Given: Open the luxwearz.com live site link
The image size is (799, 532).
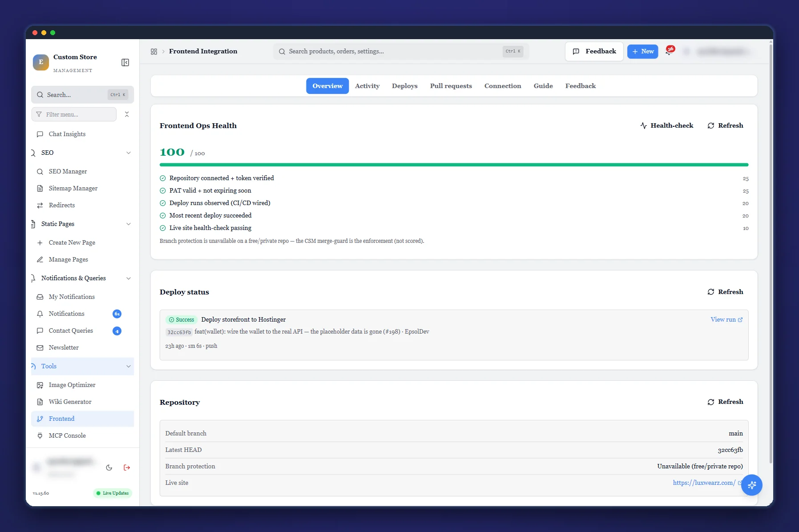Looking at the screenshot, I should pos(707,483).
